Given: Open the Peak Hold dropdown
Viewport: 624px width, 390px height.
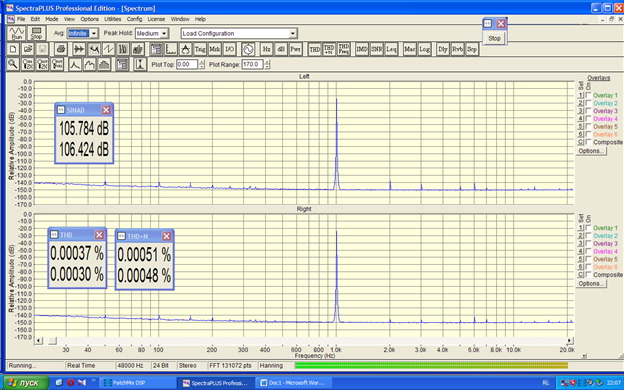Looking at the screenshot, I should (164, 33).
